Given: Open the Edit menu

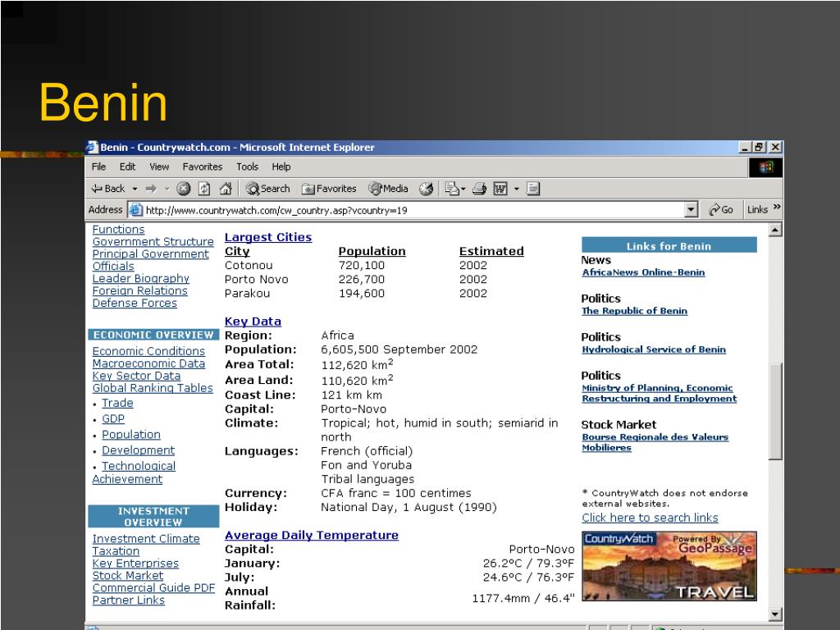Looking at the screenshot, I should click(x=127, y=167).
